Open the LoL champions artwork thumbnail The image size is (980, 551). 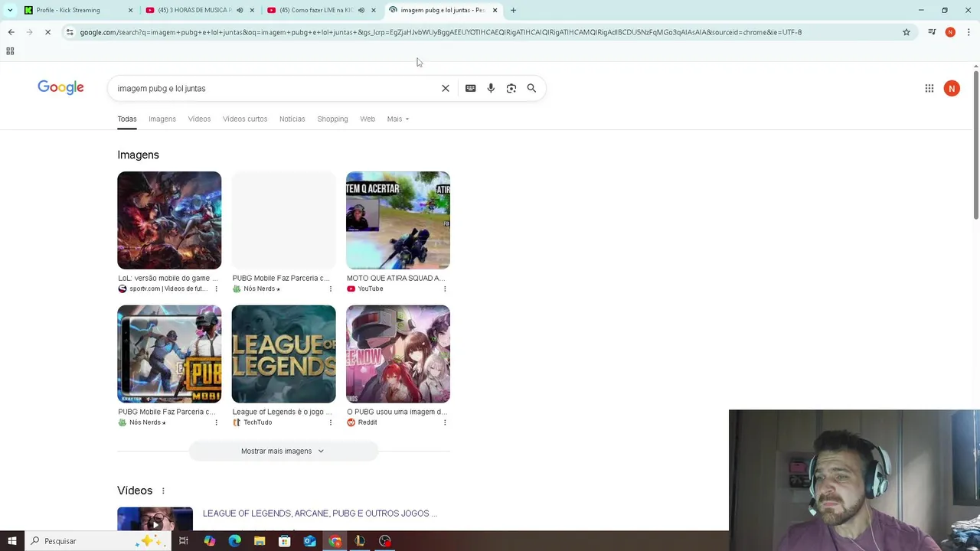(169, 220)
